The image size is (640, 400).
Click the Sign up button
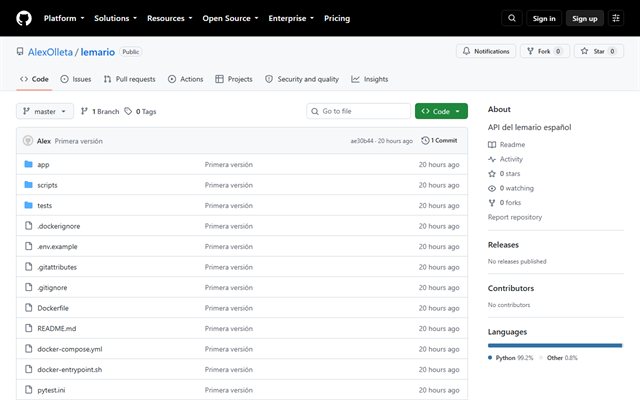click(x=584, y=18)
